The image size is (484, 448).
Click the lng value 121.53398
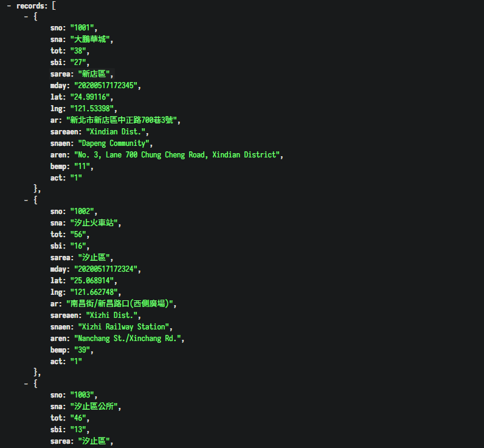(92, 109)
